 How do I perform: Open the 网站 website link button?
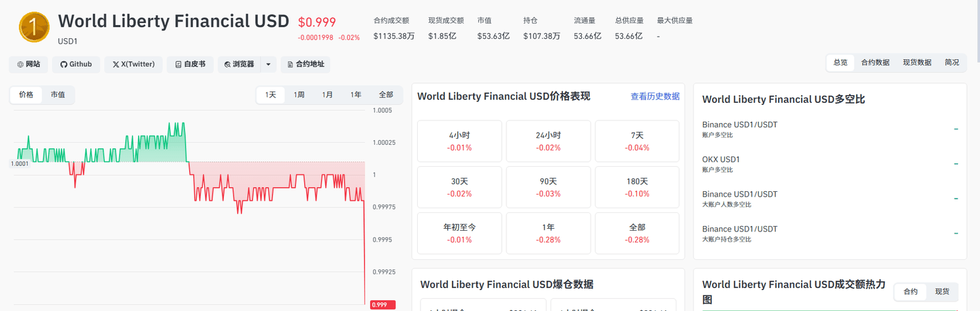(x=29, y=65)
